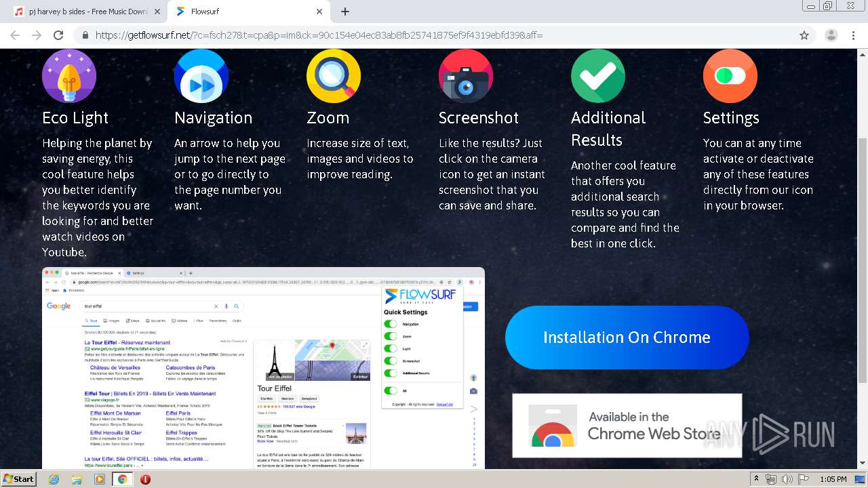Open the Chrome profile avatar menu
Screen dimensions: 868x488
click(831, 35)
